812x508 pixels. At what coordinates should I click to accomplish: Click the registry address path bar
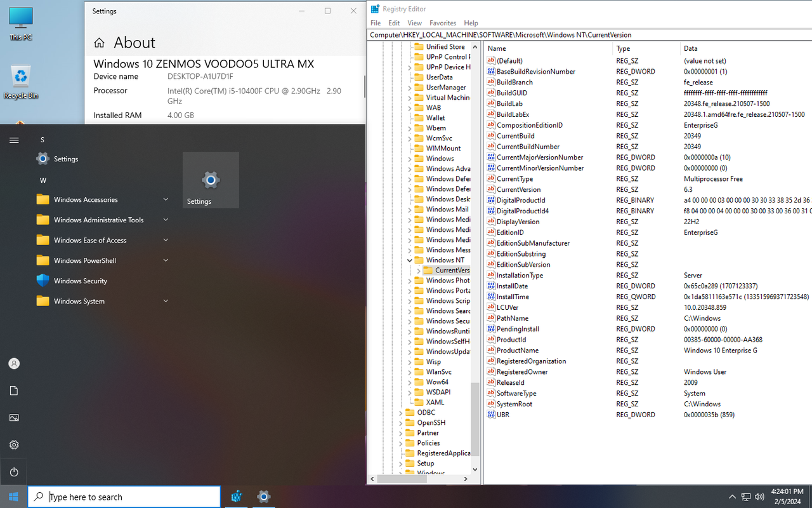(x=590, y=35)
